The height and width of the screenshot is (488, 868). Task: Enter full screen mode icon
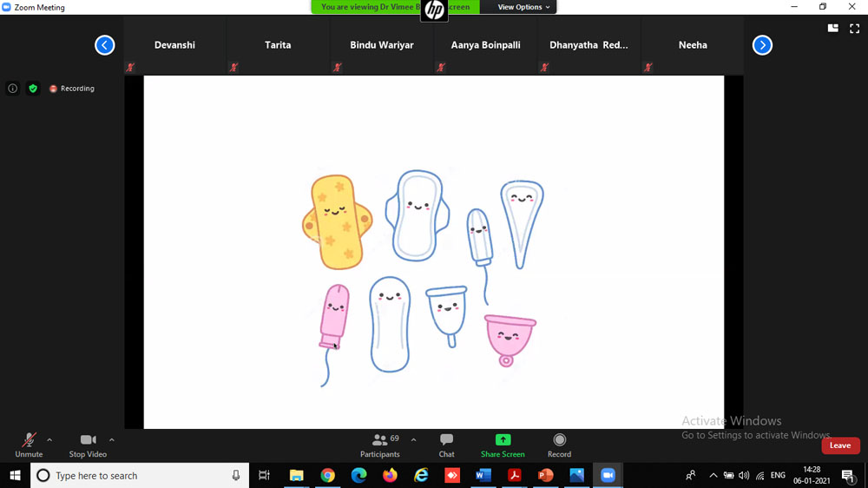tap(855, 29)
